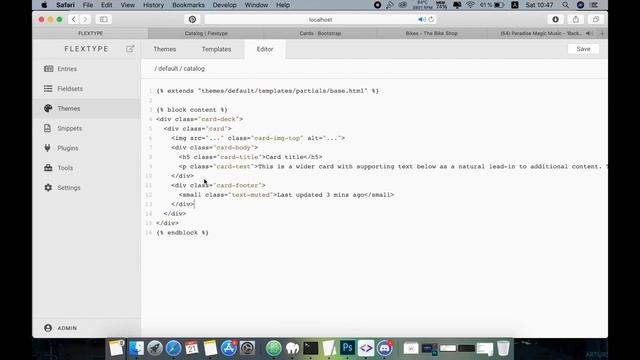Click the Sat 10:47 clock

click(x=540, y=5)
